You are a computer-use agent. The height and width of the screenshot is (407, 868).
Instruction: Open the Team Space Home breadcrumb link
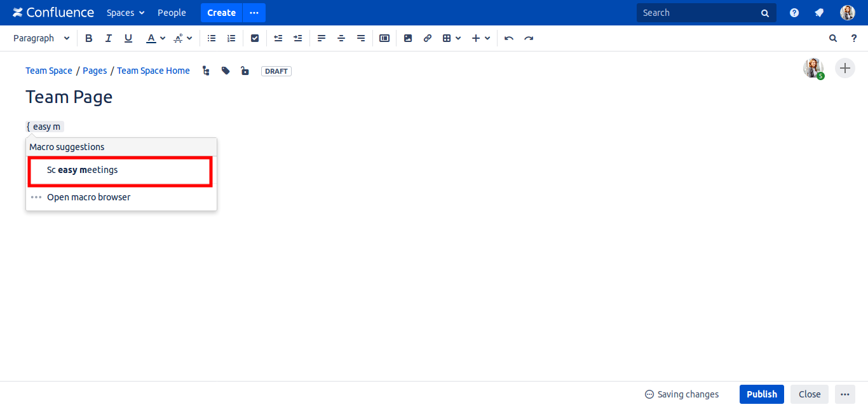click(153, 71)
